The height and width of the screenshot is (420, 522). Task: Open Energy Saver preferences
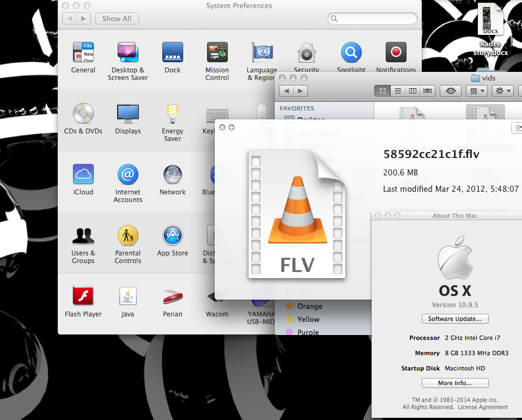coord(172,122)
